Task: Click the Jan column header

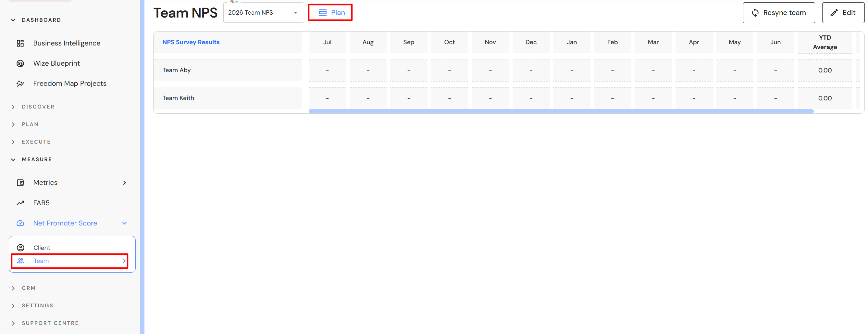Action: (x=572, y=42)
